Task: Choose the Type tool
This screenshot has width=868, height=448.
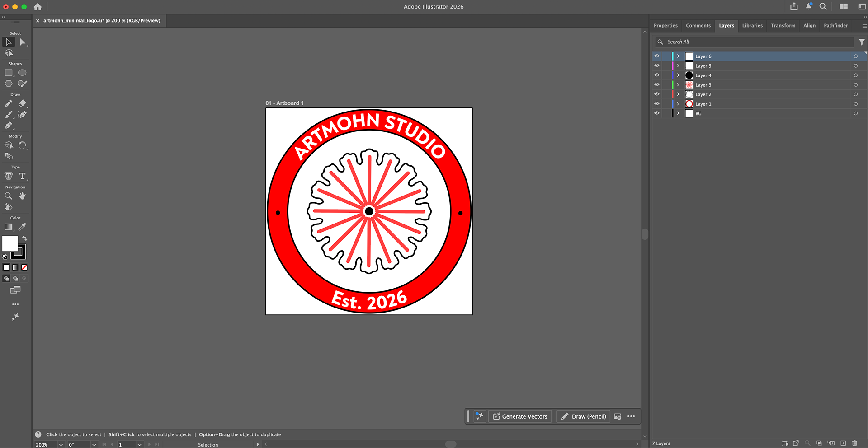Action: tap(22, 176)
